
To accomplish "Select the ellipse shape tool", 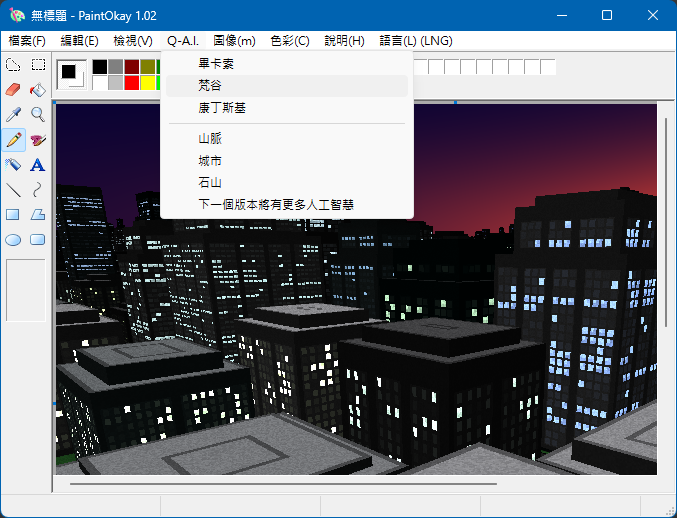I will click(x=13, y=240).
